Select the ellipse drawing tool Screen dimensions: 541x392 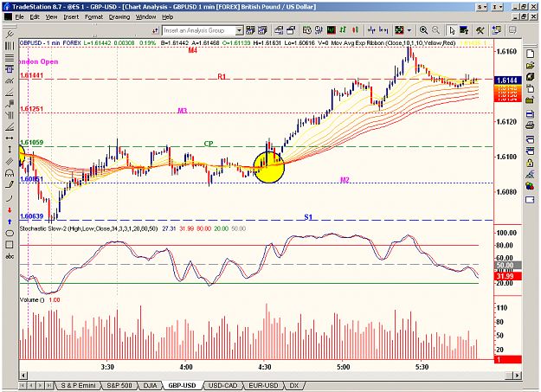tap(10, 234)
